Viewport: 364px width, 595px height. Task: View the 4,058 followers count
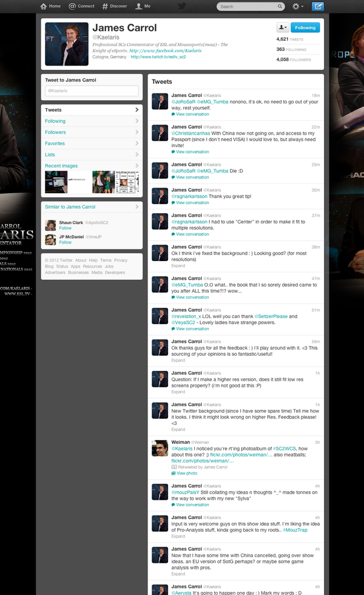294,59
